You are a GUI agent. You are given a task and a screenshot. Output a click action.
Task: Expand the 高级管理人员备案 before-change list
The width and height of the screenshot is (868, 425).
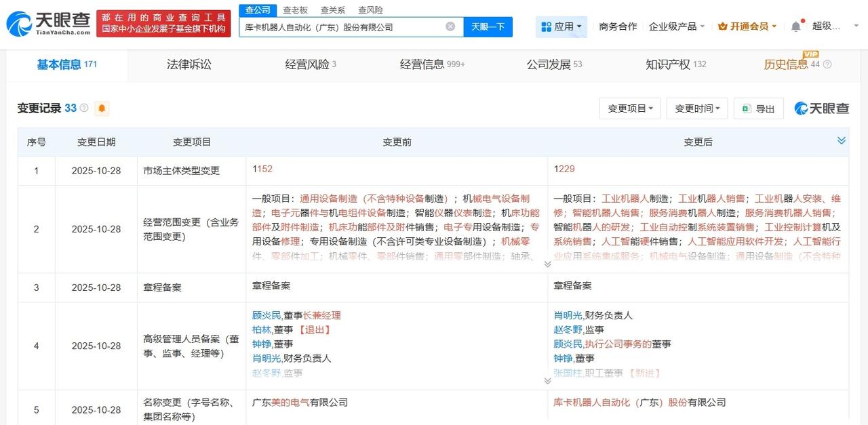pos(547,381)
